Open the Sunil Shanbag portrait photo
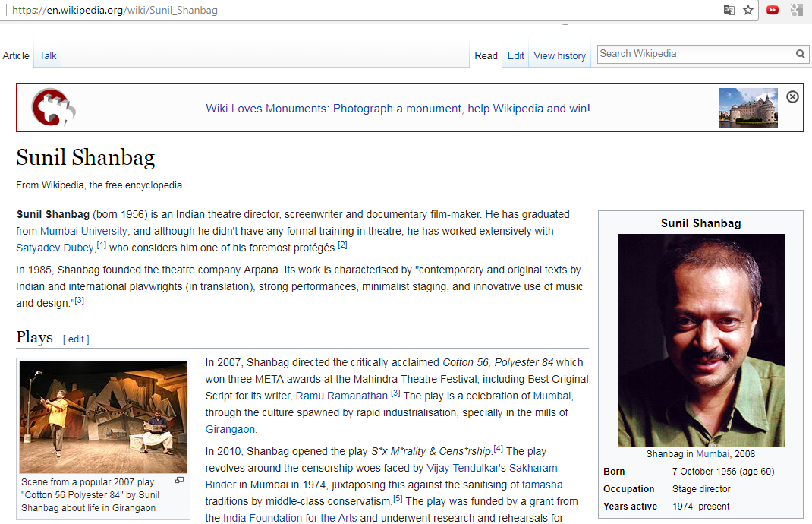The image size is (812, 524). click(700, 340)
